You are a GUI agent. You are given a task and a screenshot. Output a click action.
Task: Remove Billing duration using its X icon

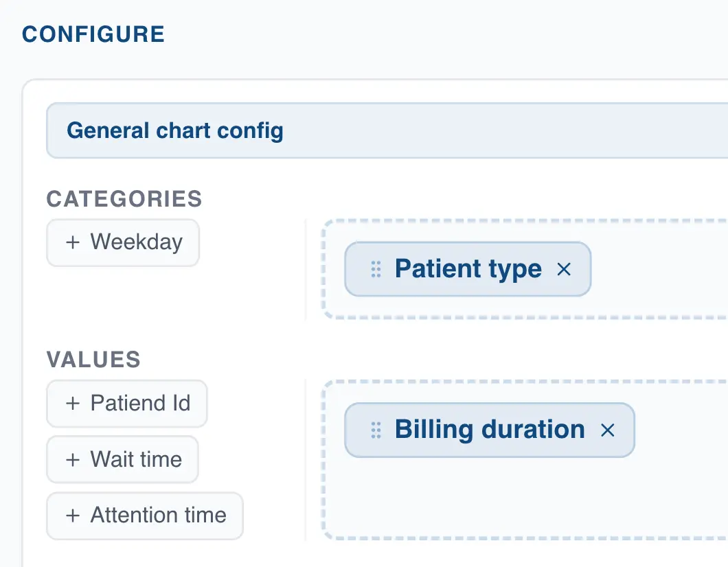click(608, 430)
